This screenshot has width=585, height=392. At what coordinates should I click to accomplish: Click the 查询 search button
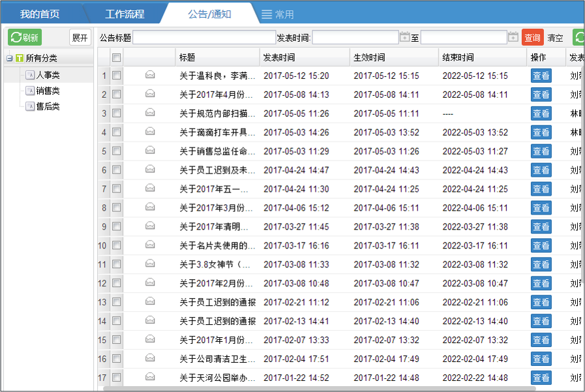click(533, 37)
